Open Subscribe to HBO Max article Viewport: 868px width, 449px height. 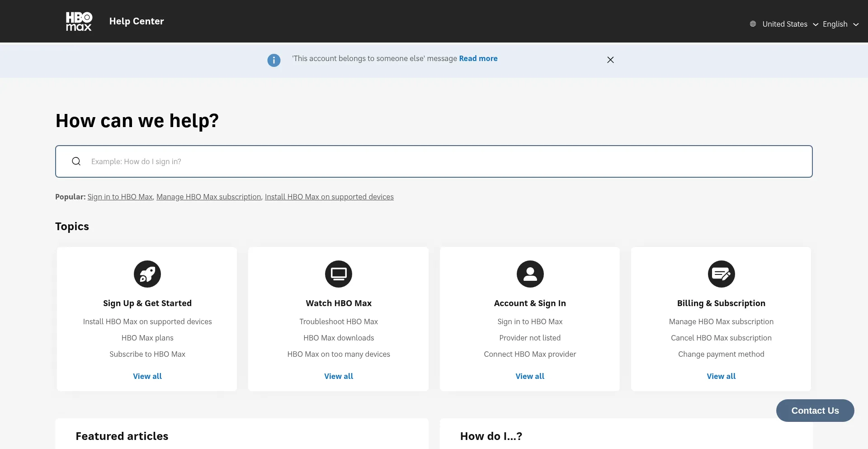pyautogui.click(x=147, y=354)
